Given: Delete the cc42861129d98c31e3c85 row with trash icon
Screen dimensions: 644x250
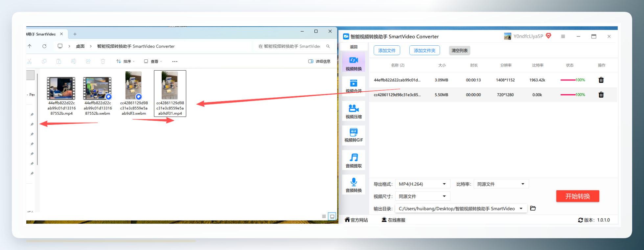Looking at the screenshot, I should [x=601, y=95].
